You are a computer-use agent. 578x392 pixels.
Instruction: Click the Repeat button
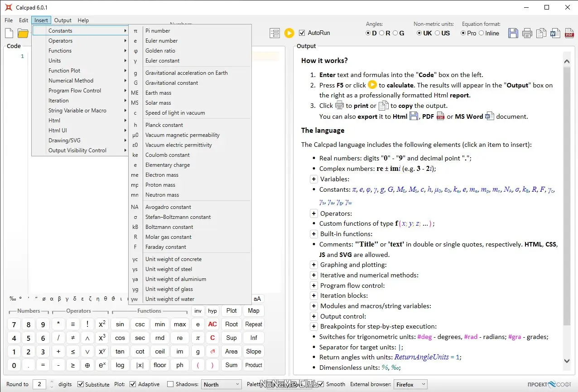pos(254,324)
